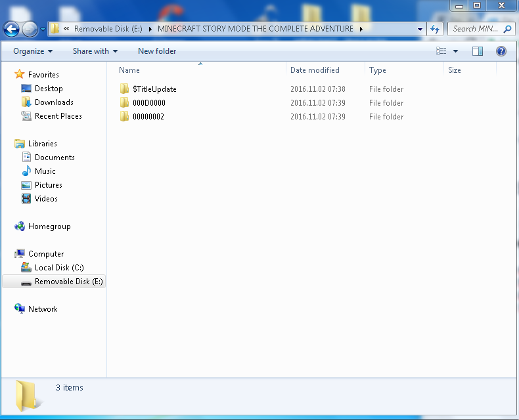Screen dimensions: 519x420
Task: Click the Help question mark icon
Action: (501, 51)
